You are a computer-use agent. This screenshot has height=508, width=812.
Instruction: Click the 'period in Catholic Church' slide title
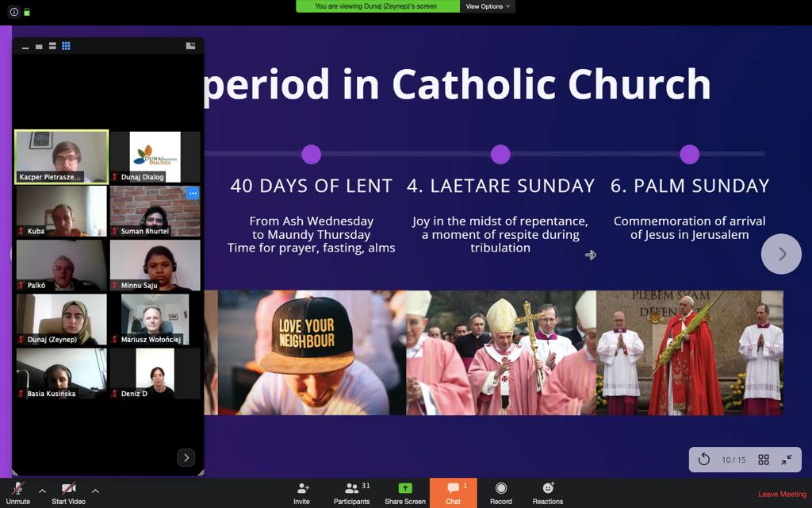pyautogui.click(x=457, y=84)
